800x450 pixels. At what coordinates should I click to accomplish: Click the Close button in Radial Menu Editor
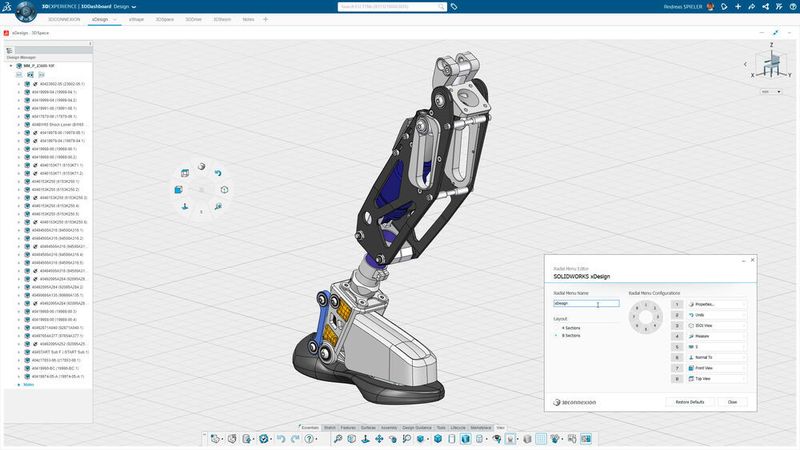[732, 402]
